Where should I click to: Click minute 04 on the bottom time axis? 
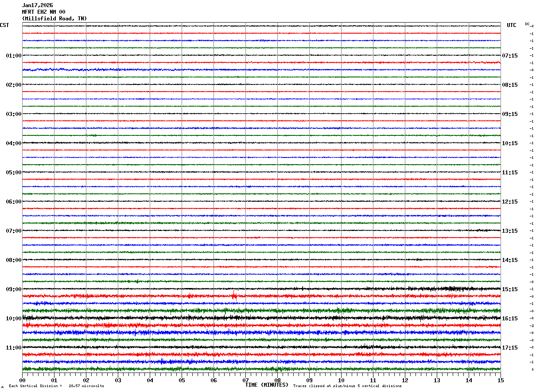point(150,380)
